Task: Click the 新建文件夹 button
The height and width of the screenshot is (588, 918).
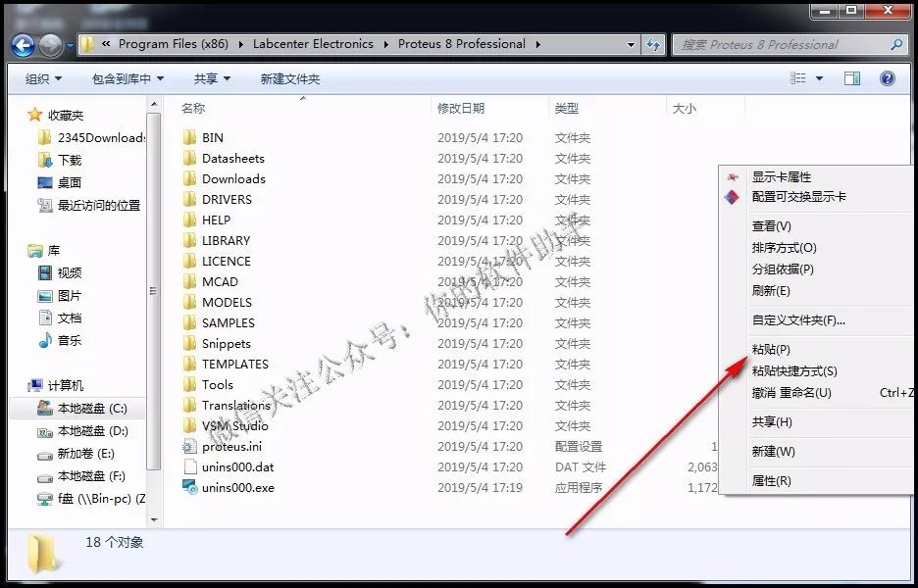Action: pyautogui.click(x=290, y=79)
